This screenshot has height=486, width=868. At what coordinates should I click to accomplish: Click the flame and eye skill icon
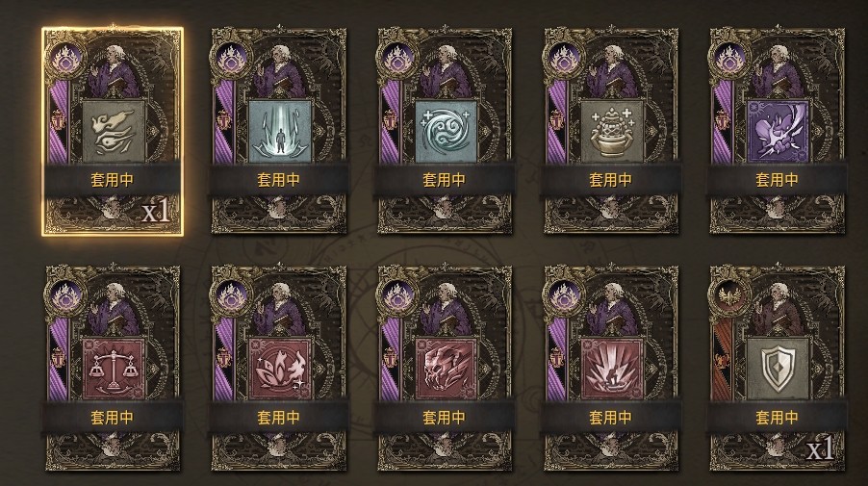[x=114, y=132]
